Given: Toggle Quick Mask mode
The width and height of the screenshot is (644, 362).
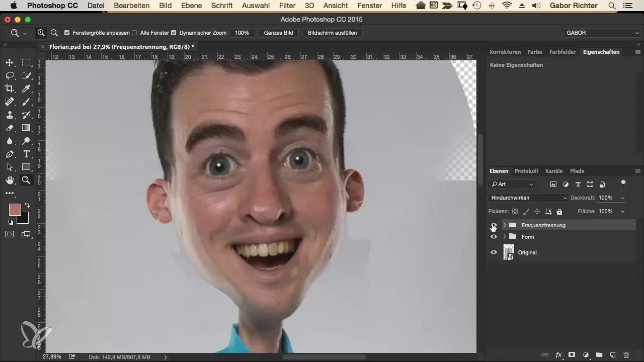Looking at the screenshot, I should coord(9,234).
